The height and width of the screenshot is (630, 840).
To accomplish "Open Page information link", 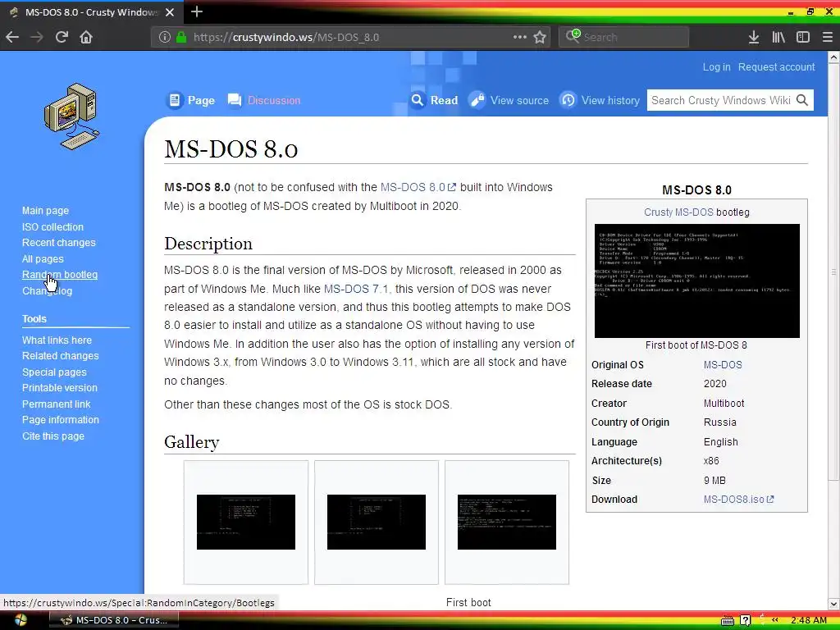I will pos(61,420).
